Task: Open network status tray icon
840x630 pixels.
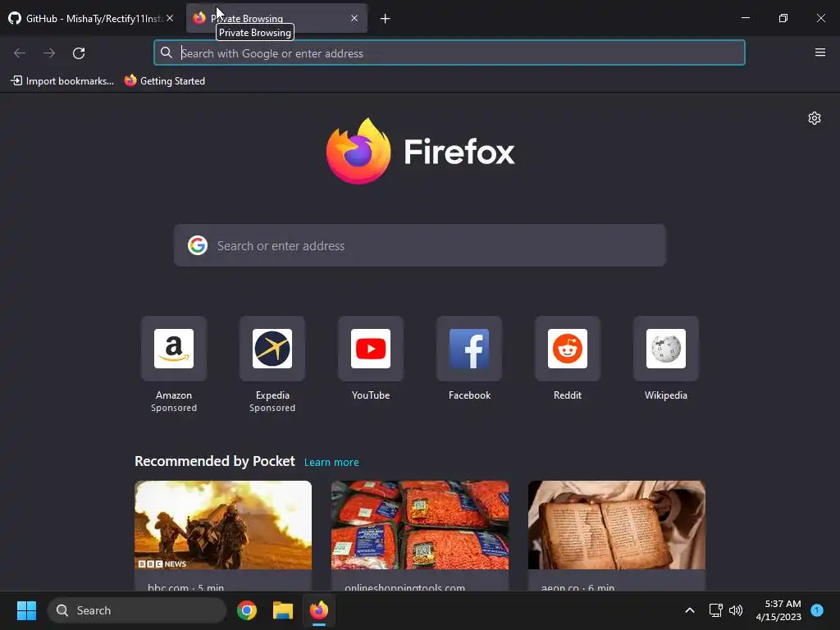Action: 715,610
